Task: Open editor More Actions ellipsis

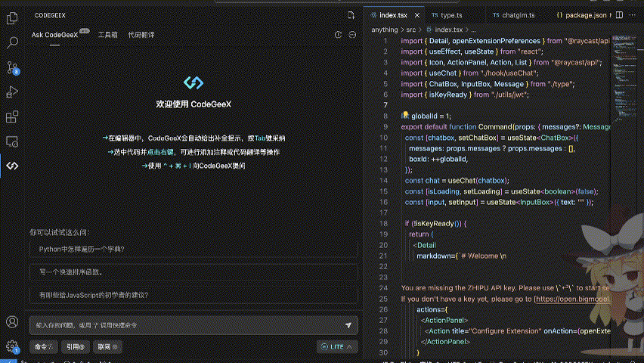Action: pos(633,15)
